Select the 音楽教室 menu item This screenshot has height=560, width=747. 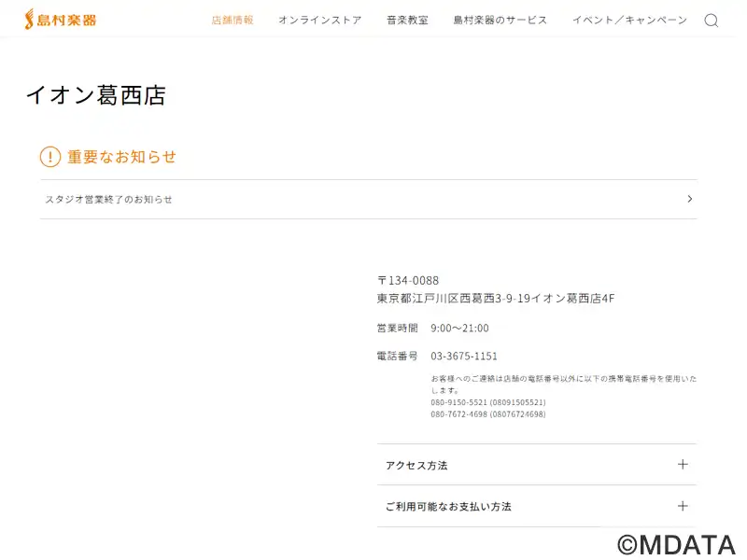[x=407, y=20]
